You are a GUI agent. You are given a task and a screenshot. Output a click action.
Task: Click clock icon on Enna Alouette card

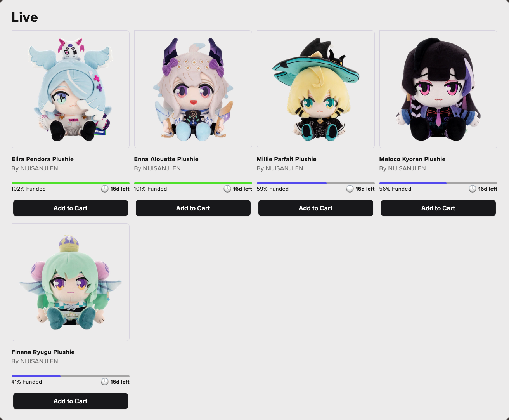tap(227, 189)
